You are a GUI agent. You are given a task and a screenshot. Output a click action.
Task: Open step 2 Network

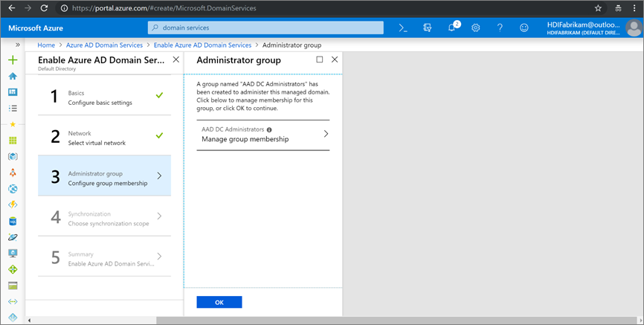tap(104, 135)
